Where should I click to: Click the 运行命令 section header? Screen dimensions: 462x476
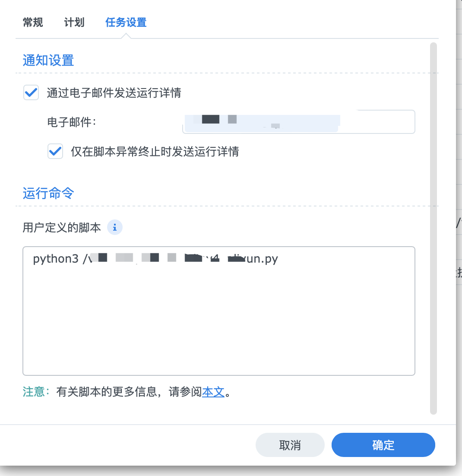point(48,194)
